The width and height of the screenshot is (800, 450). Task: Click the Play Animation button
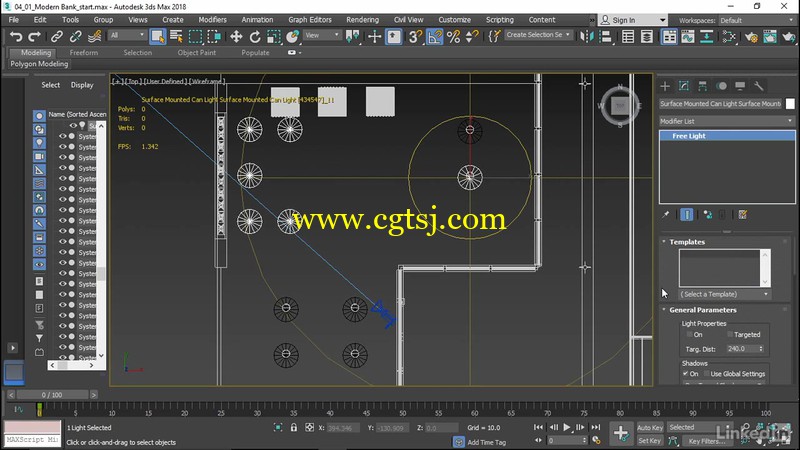pos(567,428)
